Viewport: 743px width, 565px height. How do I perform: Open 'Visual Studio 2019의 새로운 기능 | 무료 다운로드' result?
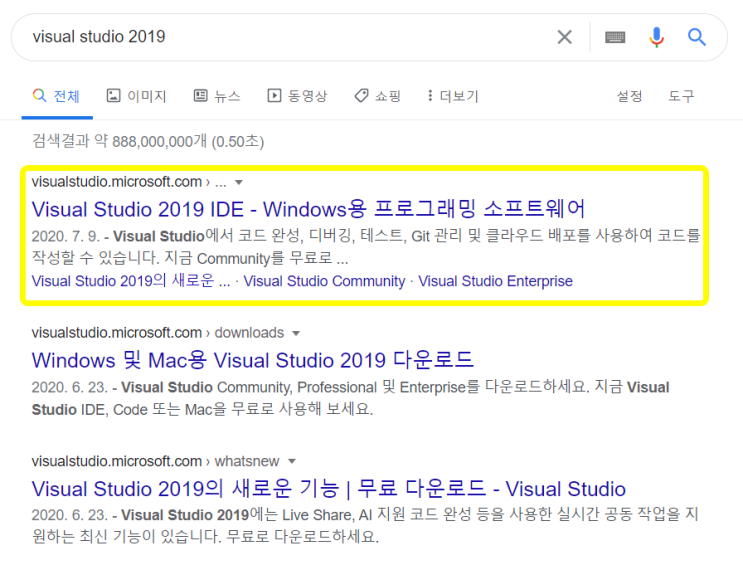(328, 489)
